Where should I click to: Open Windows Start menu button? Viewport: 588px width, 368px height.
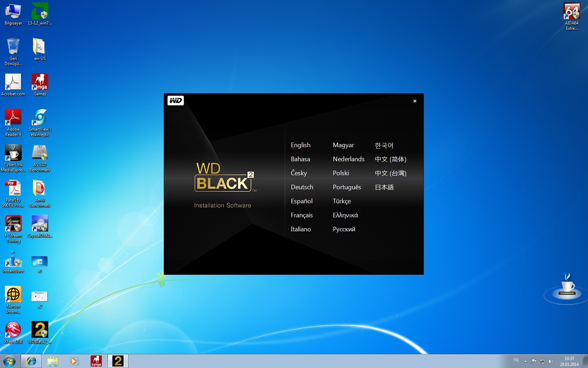9,361
